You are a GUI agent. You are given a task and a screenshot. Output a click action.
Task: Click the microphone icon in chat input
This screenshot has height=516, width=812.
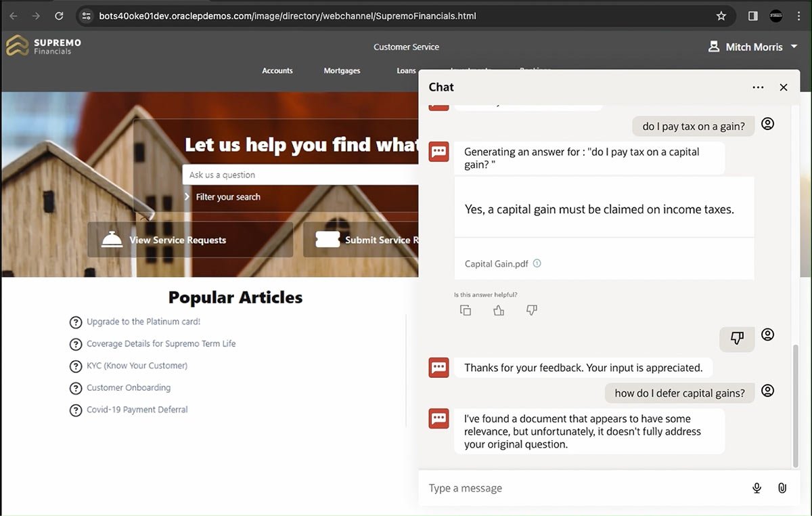tap(757, 488)
